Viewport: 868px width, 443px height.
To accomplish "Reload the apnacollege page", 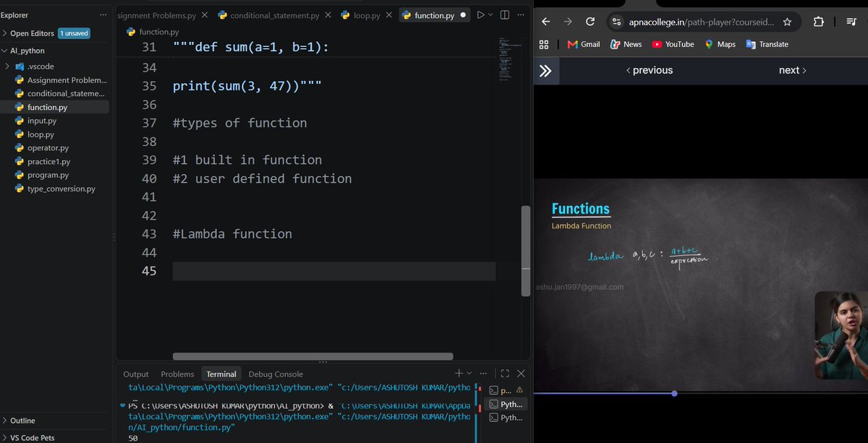I will [x=590, y=22].
